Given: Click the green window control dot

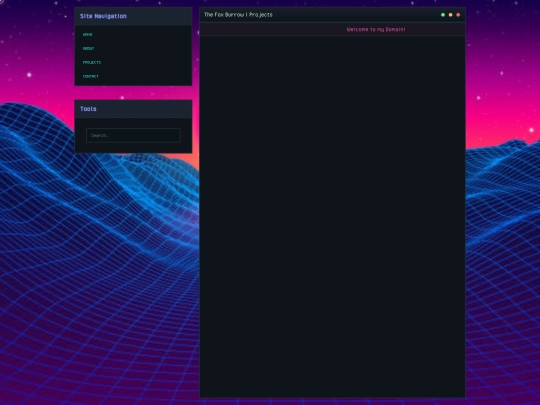Looking at the screenshot, I should tap(443, 15).
